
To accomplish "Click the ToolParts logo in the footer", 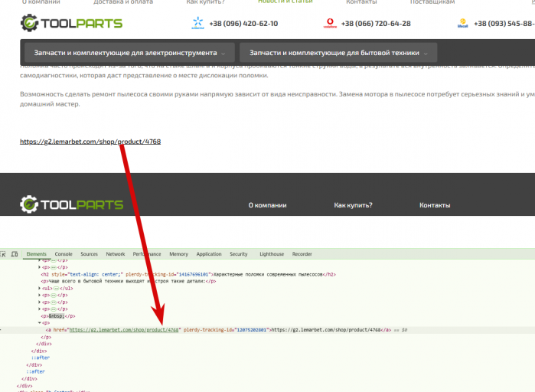I will pos(72,204).
